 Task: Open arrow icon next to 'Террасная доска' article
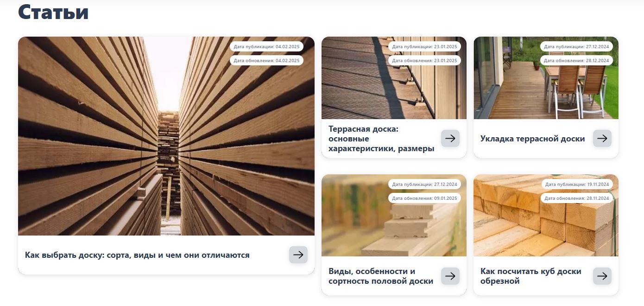point(450,139)
